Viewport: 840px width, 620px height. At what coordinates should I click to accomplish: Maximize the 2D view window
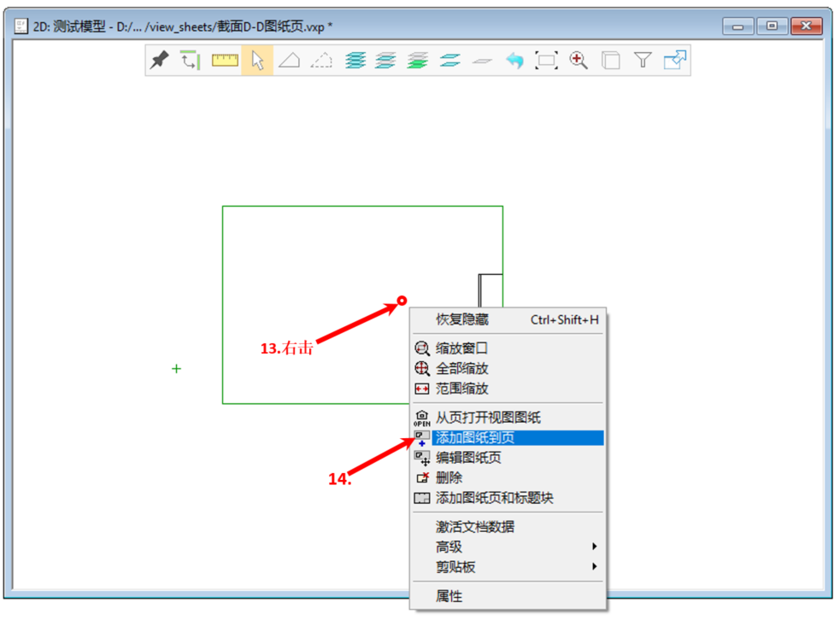pyautogui.click(x=772, y=26)
